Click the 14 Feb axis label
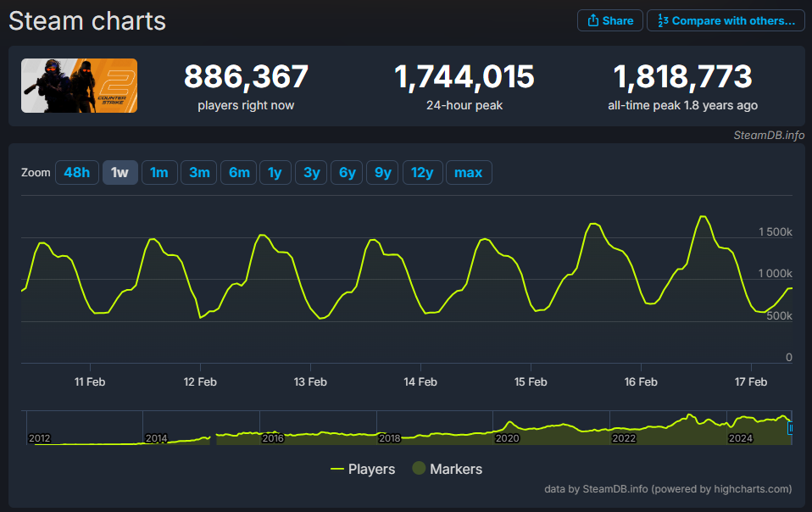812x512 pixels. [x=420, y=382]
